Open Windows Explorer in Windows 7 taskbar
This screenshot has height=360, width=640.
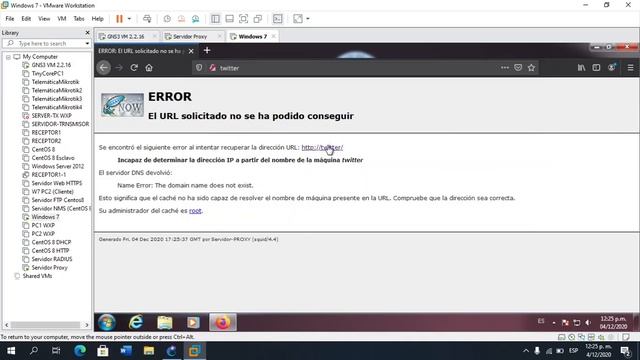(x=165, y=322)
